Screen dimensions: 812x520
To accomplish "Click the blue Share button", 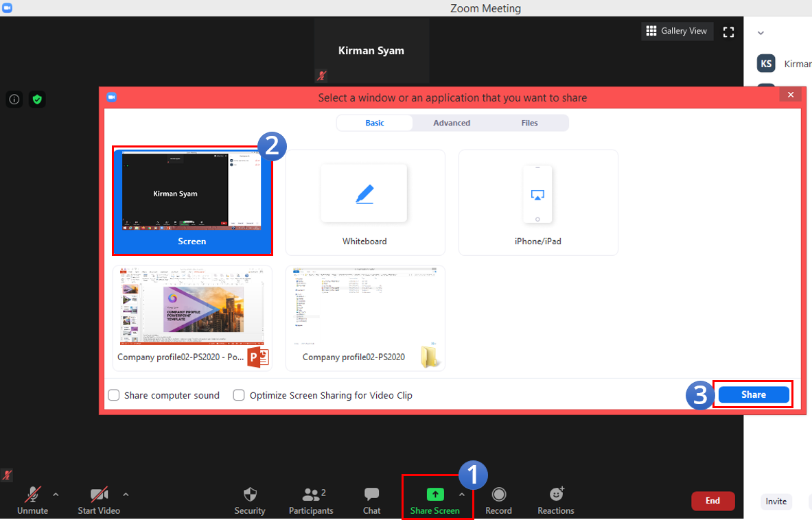I will pos(754,394).
